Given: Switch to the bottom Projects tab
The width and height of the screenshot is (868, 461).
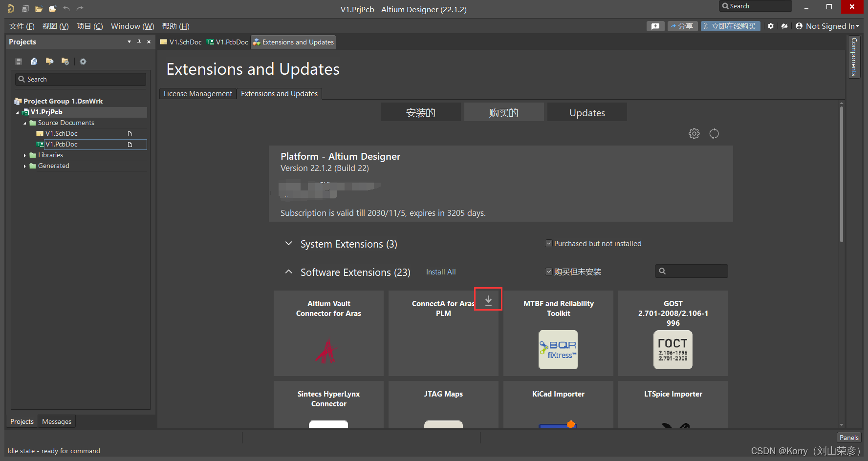Looking at the screenshot, I should pyautogui.click(x=22, y=421).
